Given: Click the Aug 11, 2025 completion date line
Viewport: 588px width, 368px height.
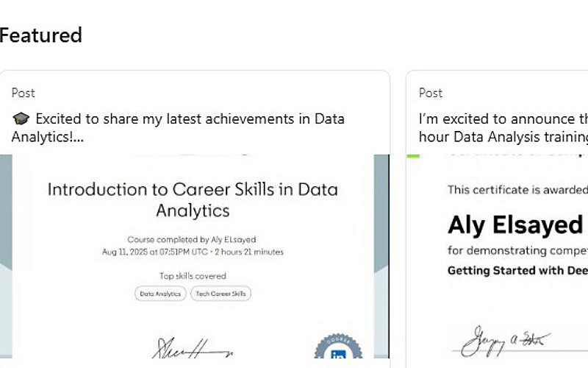Looking at the screenshot, I should point(193,252).
